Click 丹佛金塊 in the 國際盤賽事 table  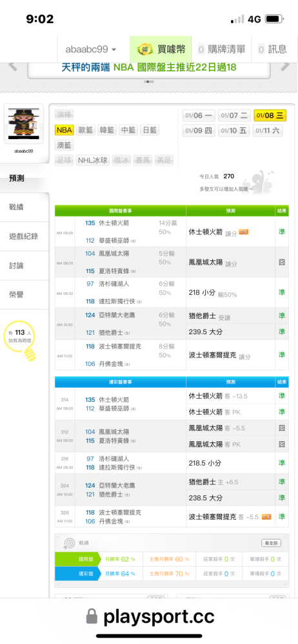(x=111, y=364)
